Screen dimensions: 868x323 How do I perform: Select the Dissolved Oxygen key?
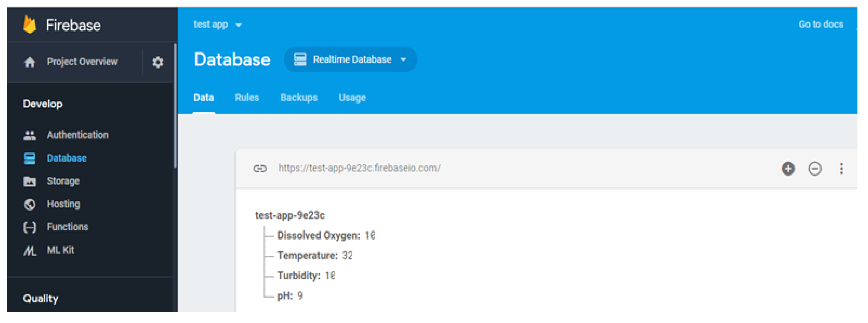click(x=318, y=235)
